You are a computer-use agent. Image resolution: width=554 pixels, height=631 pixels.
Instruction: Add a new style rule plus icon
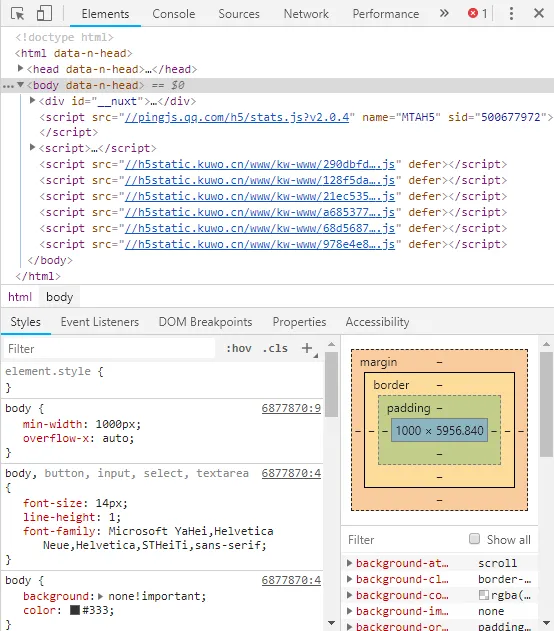(307, 348)
